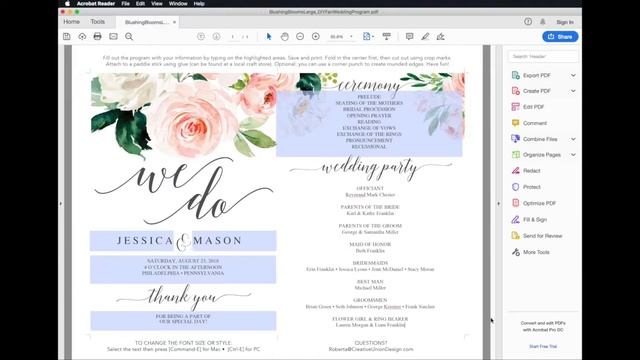This screenshot has width=640, height=360.
Task: Click the read mode toolbar icon
Action: (x=387, y=37)
